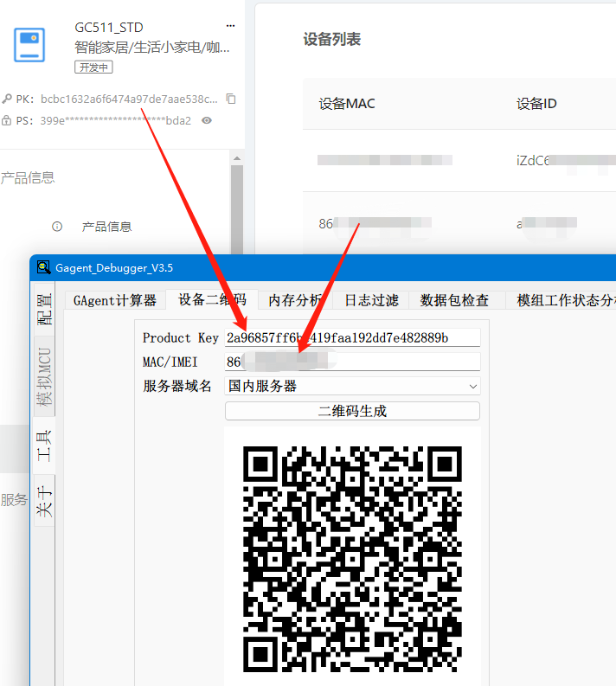Image resolution: width=616 pixels, height=686 pixels.
Task: Select the vertical 工具 tab
Action: click(x=44, y=446)
